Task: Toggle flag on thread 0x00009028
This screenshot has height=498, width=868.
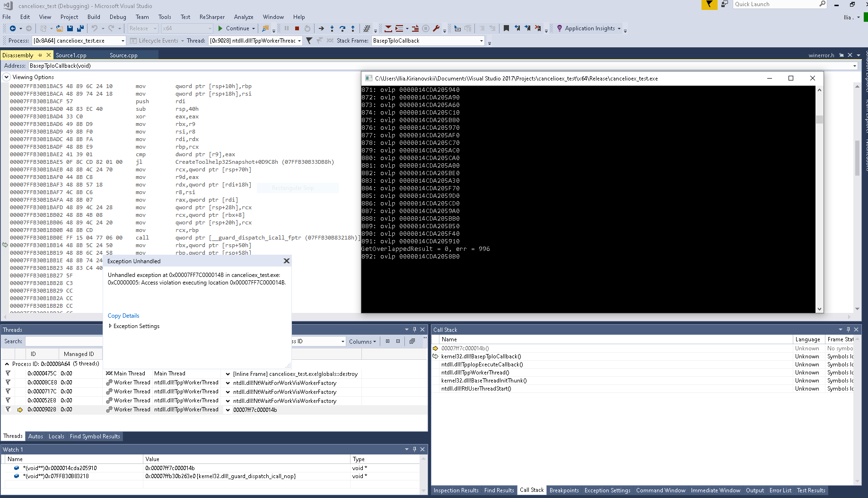Action: pyautogui.click(x=8, y=409)
